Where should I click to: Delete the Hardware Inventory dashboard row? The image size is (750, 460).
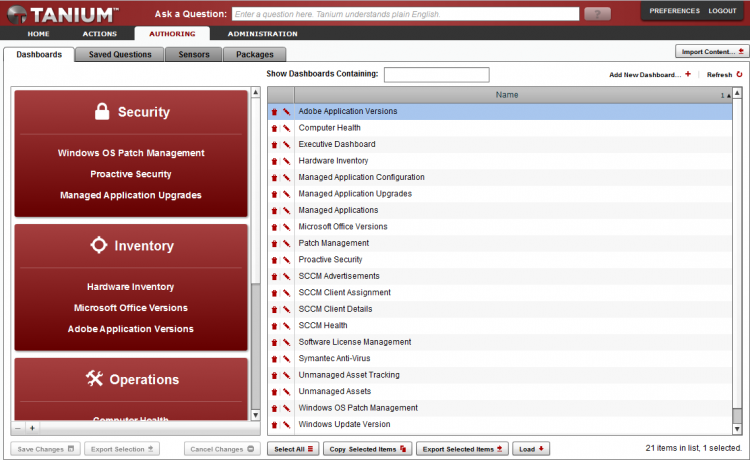tap(275, 161)
